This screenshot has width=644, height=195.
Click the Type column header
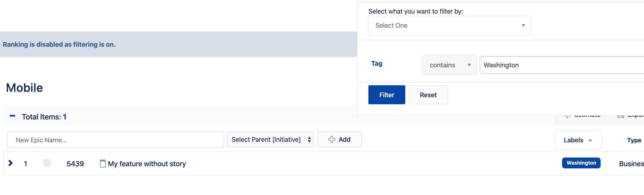click(x=634, y=140)
